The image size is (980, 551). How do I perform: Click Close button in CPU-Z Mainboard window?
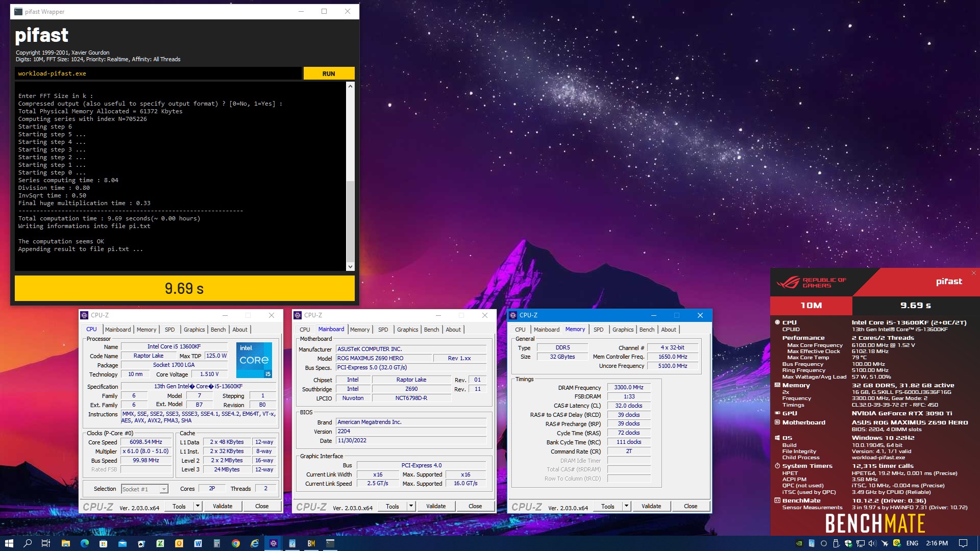click(475, 506)
